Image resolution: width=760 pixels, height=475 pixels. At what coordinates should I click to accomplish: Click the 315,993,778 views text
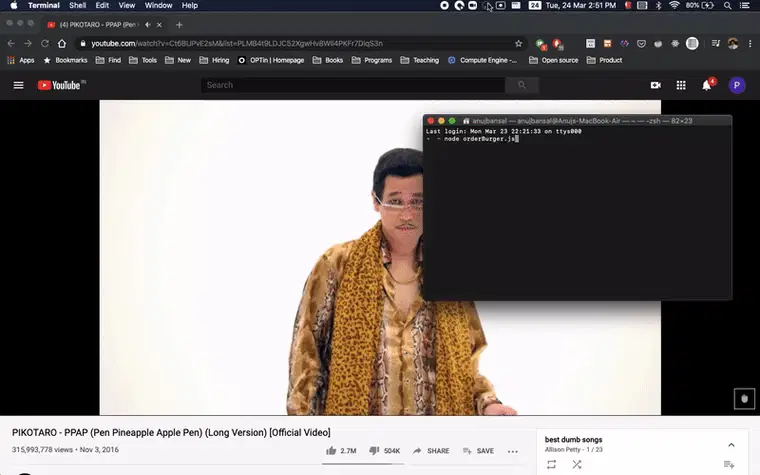coord(42,450)
